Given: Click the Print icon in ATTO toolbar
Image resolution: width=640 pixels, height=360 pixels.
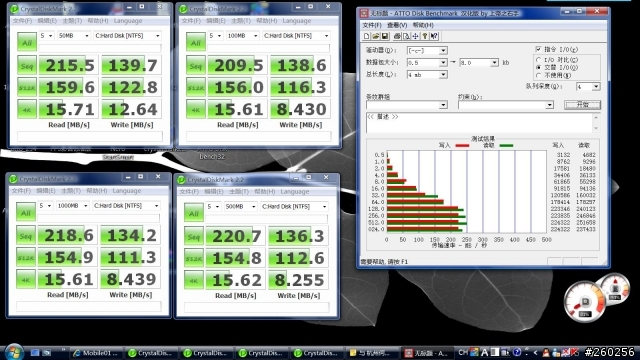Looking at the screenshot, I should pyautogui.click(x=397, y=36).
